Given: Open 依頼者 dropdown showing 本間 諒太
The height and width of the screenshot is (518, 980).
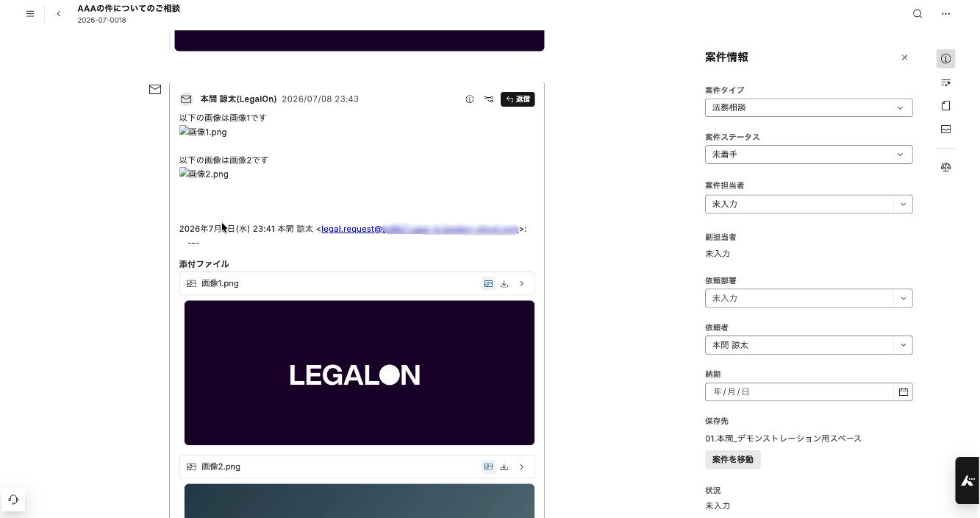Looking at the screenshot, I should [x=809, y=345].
